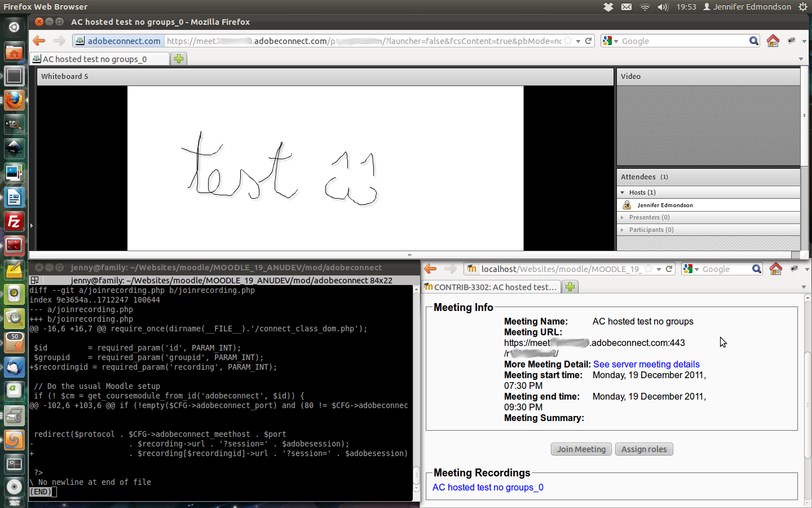The image size is (812, 508).
Task: Open Shotwell photo manager from the launcher
Action: (x=14, y=173)
